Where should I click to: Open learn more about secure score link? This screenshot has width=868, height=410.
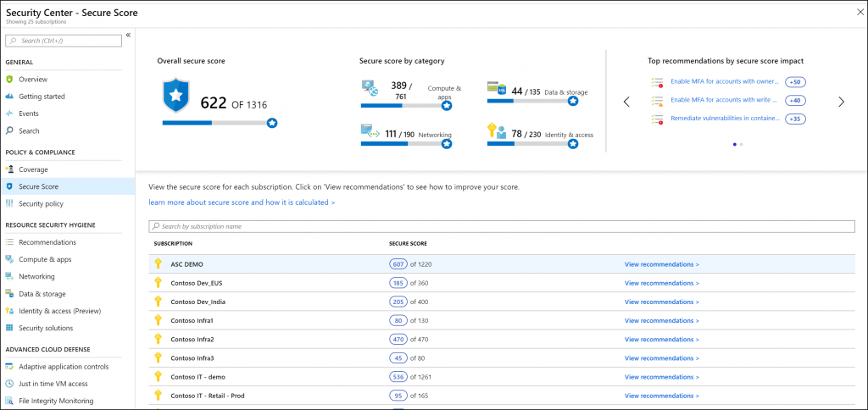pos(242,202)
